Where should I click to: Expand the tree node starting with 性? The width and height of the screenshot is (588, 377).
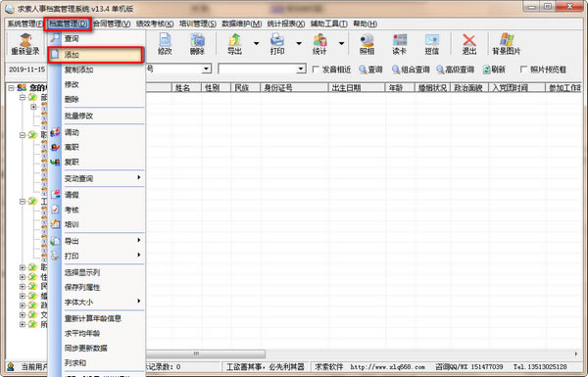pos(23,277)
